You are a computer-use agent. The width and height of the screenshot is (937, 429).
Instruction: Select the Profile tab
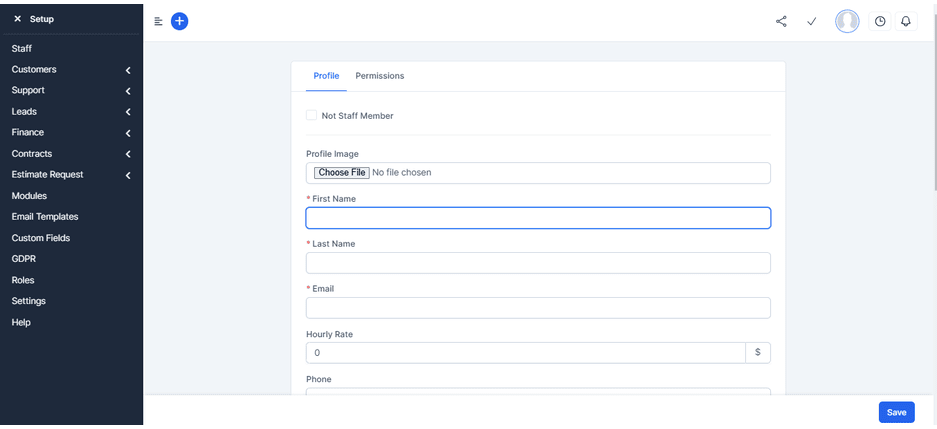pos(326,76)
